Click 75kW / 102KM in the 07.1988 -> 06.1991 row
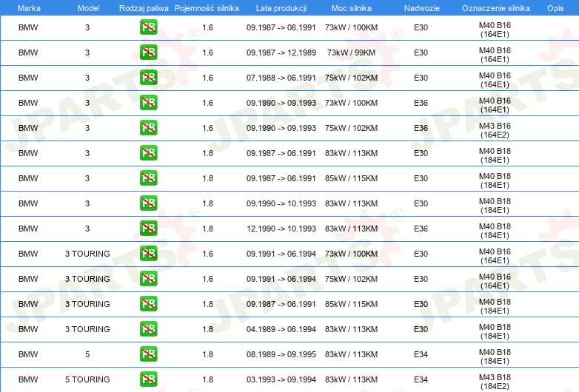The height and width of the screenshot is (392, 579). tap(351, 78)
